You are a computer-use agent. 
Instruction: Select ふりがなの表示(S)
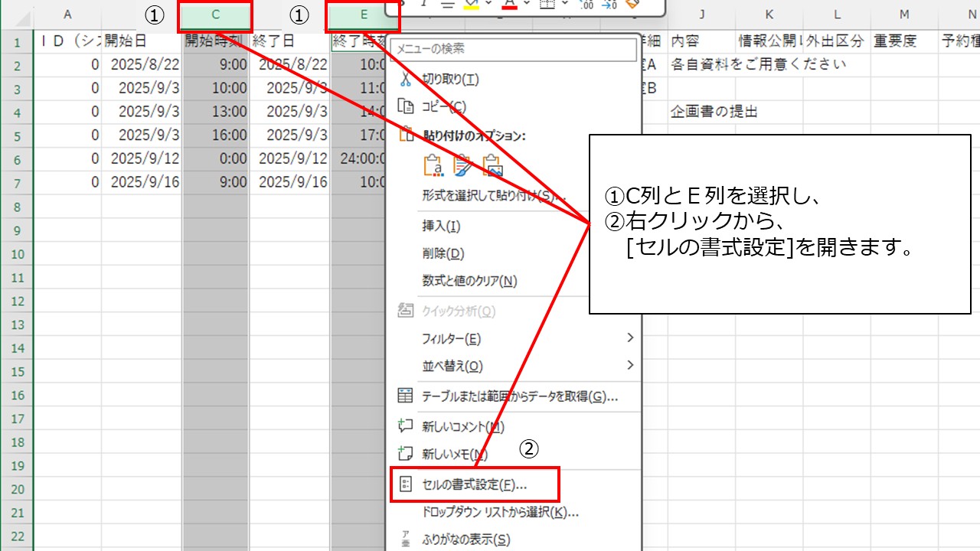(513, 540)
